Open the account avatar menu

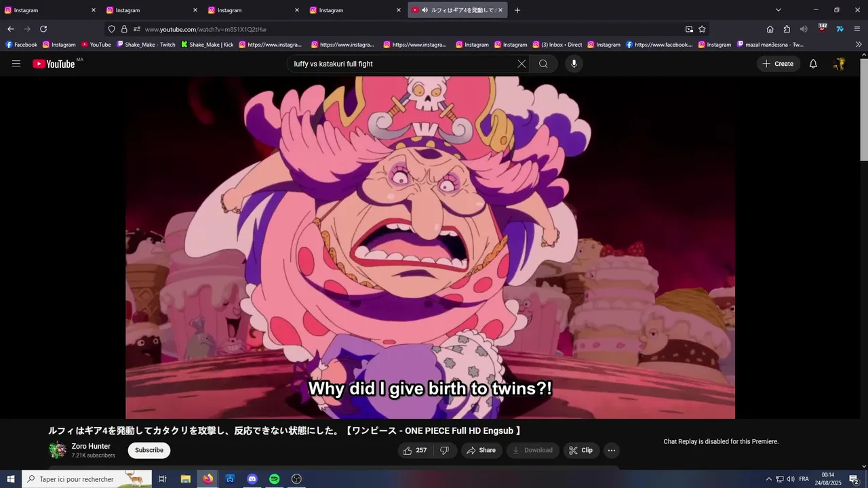click(840, 64)
